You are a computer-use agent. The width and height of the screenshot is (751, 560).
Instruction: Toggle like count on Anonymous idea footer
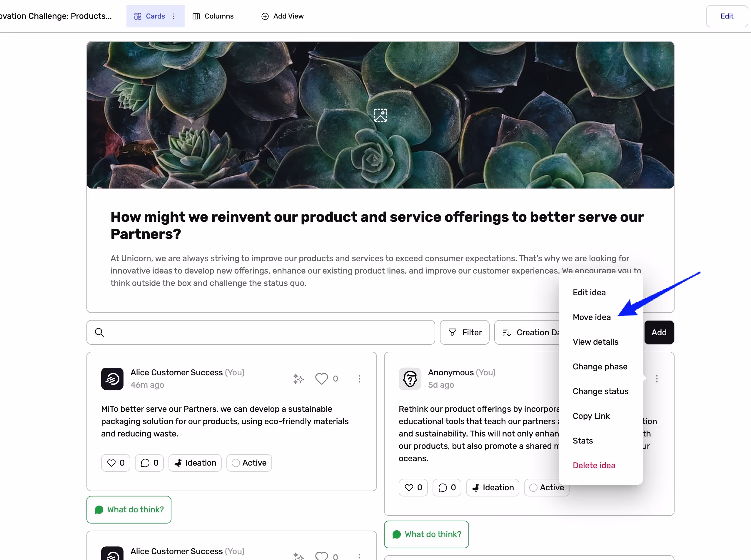click(x=413, y=487)
